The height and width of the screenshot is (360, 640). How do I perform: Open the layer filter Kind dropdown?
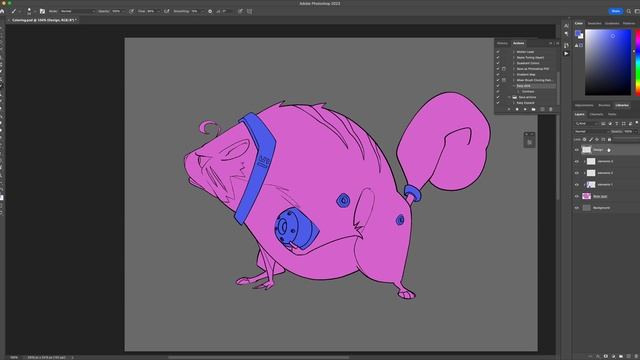tap(586, 124)
